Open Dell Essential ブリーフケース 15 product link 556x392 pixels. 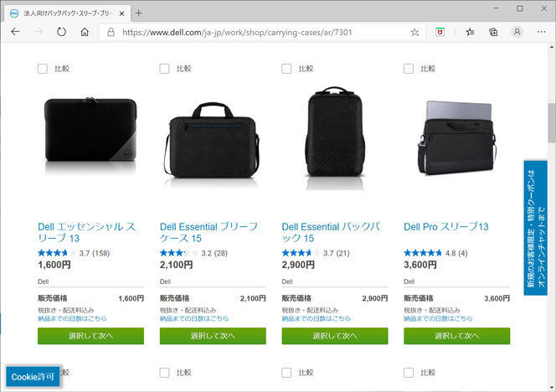tap(208, 232)
